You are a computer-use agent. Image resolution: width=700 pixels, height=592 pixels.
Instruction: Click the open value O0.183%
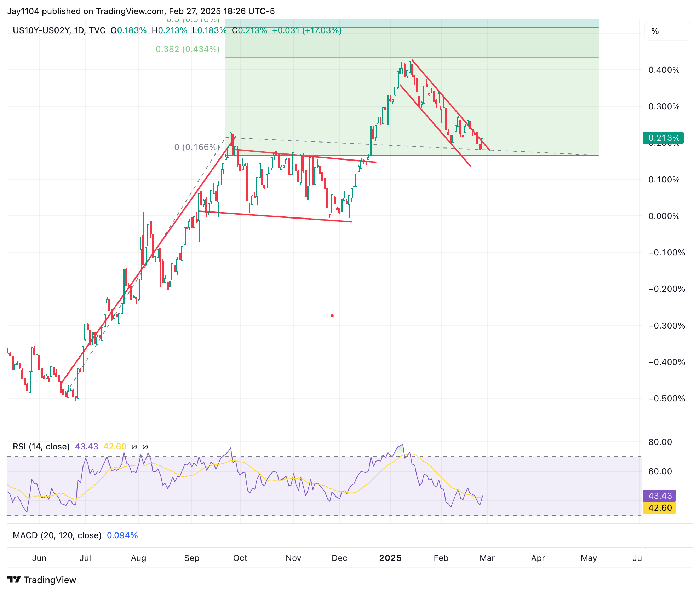tap(128, 30)
